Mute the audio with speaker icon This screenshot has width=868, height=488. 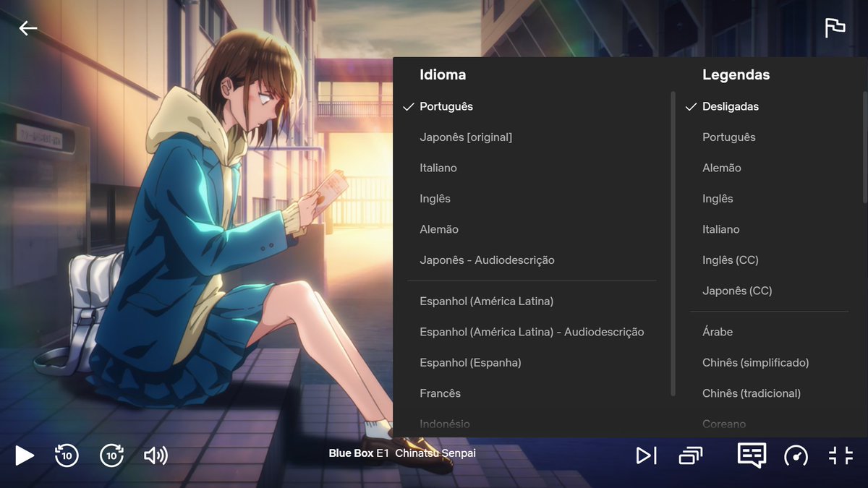pos(156,455)
